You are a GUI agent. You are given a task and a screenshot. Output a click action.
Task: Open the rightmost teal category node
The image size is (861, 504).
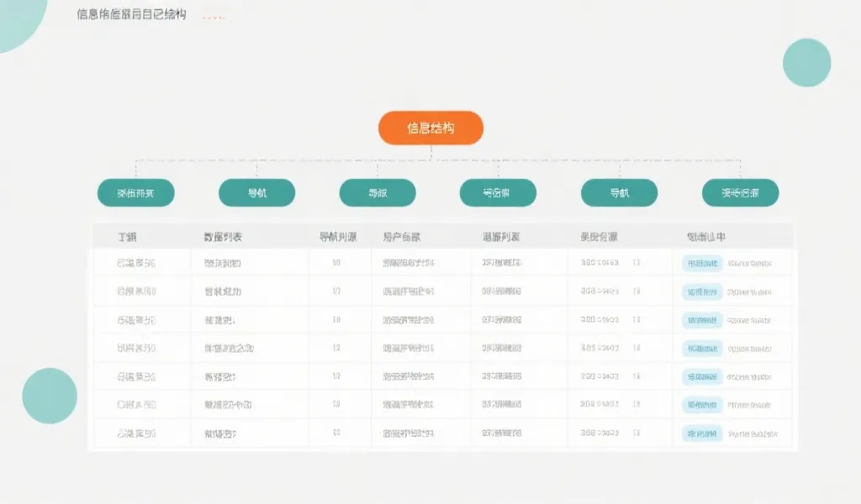pos(741,192)
